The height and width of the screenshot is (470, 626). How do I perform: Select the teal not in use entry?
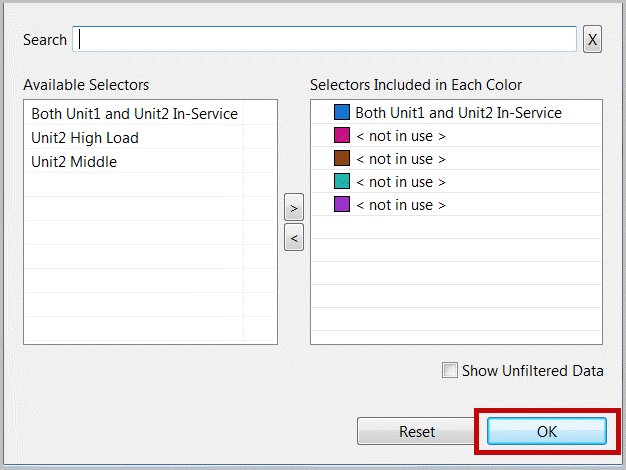pyautogui.click(x=400, y=182)
